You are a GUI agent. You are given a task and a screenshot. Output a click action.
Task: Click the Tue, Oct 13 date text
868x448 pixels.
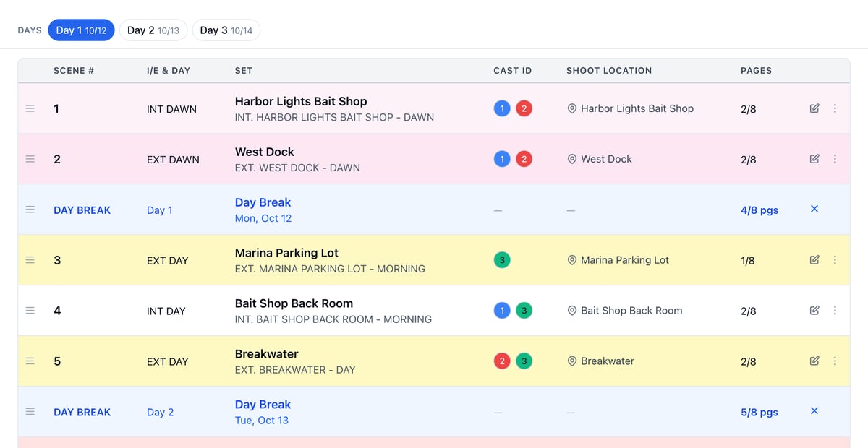click(262, 421)
